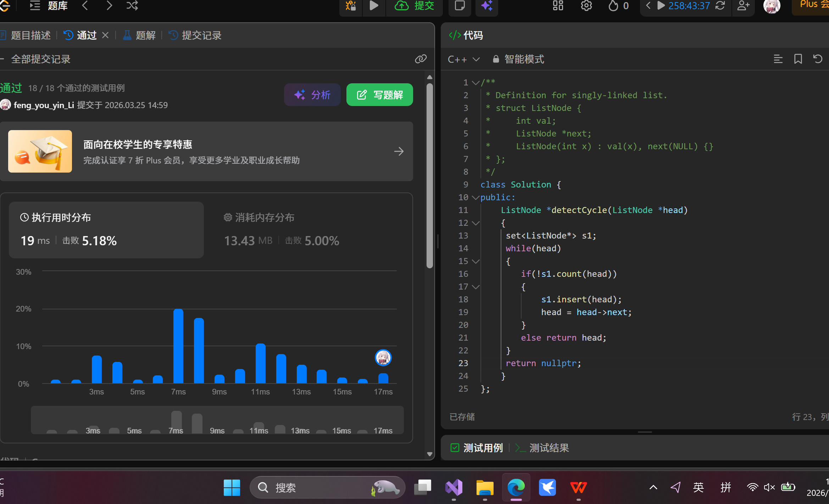This screenshot has height=504, width=829.
Task: Click the debug run icon
Action: point(351,6)
